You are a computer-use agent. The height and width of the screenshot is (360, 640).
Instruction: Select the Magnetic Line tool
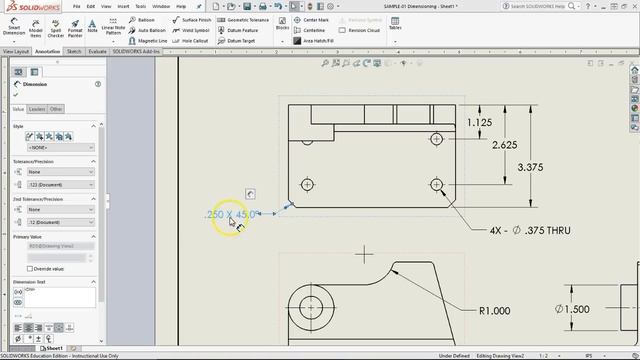coord(148,41)
